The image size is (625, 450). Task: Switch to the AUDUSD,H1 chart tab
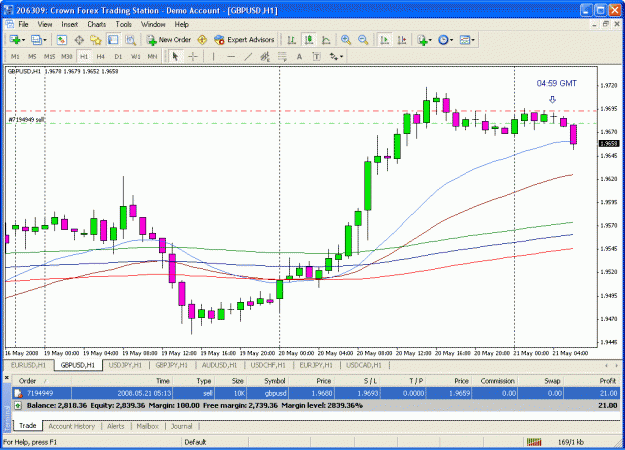(219, 365)
